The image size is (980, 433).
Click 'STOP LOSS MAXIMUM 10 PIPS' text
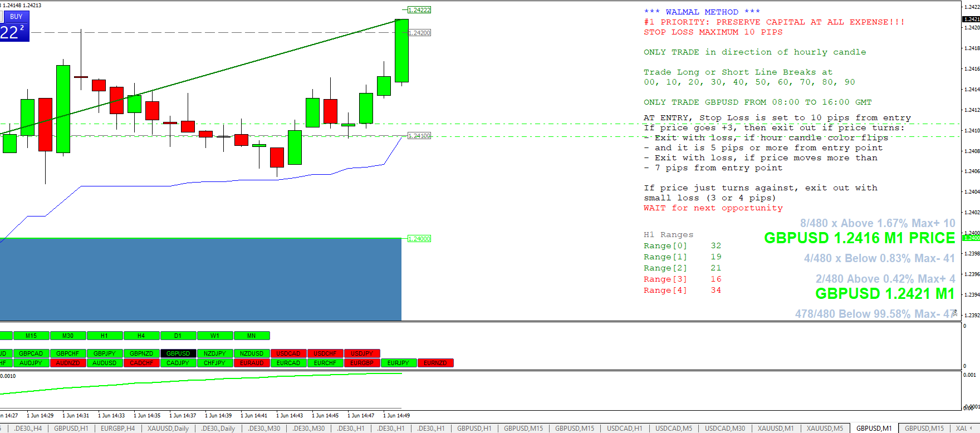(x=713, y=32)
